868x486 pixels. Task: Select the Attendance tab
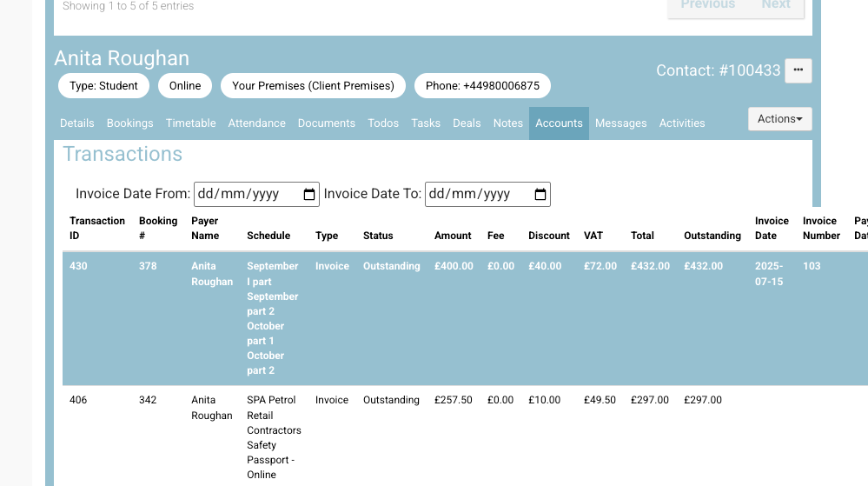coord(256,123)
